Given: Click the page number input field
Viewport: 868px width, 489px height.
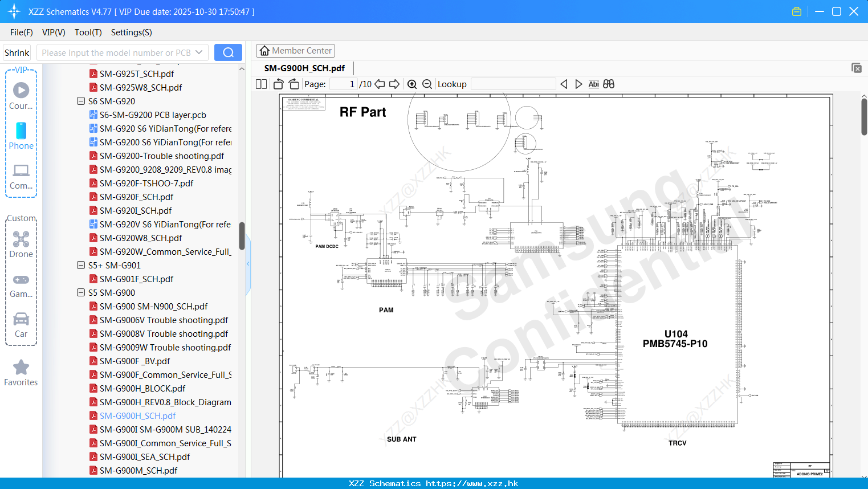Looking at the screenshot, I should pyautogui.click(x=343, y=84).
